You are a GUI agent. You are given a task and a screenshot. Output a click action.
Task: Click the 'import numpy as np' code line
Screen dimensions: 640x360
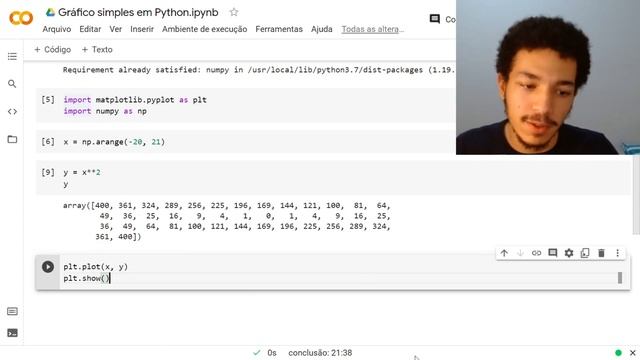click(x=105, y=111)
